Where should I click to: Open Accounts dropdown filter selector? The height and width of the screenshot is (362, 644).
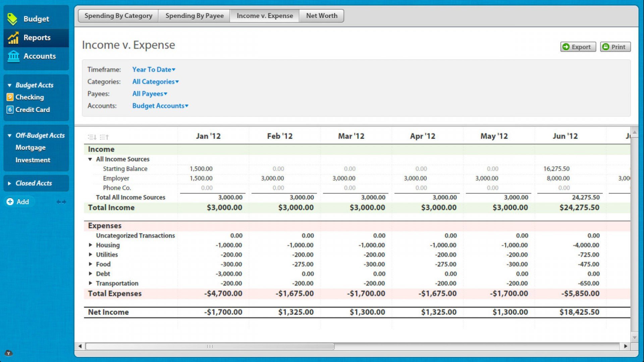[160, 106]
